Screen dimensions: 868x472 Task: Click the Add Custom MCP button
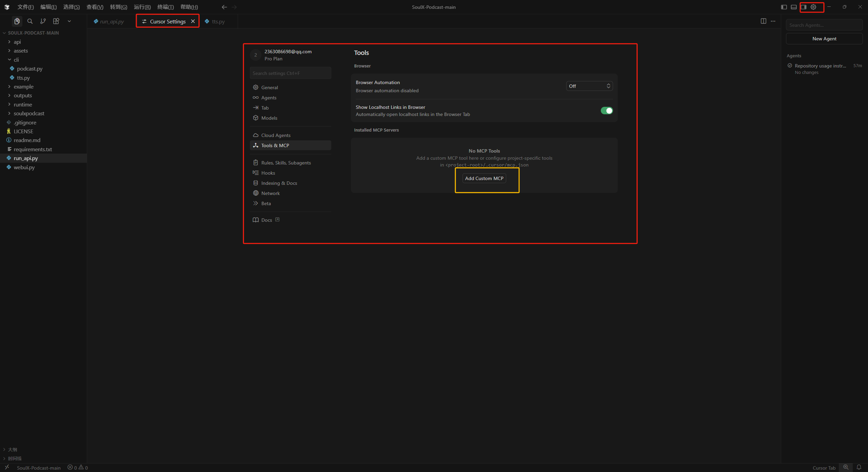pyautogui.click(x=484, y=178)
